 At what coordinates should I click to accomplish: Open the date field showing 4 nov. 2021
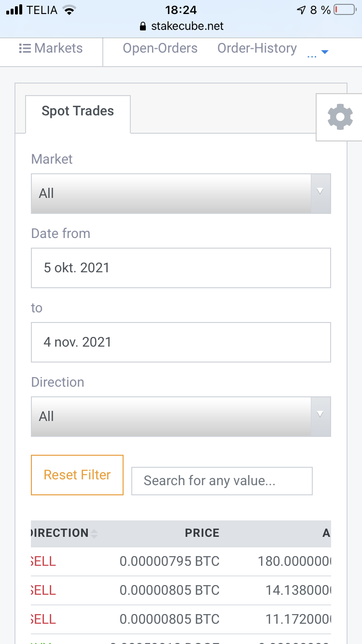point(181,342)
